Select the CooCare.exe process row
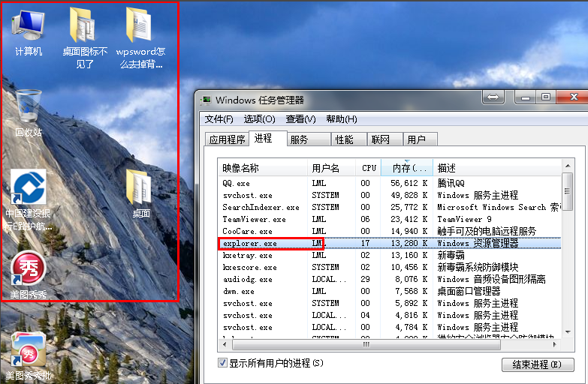Image resolution: width=588 pixels, height=384 pixels. click(389, 231)
